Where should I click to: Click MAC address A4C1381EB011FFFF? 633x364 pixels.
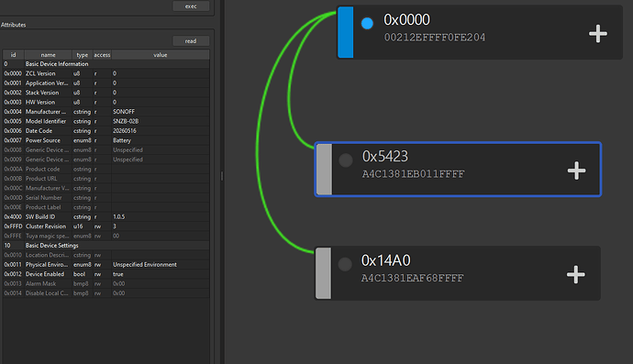[414, 174]
